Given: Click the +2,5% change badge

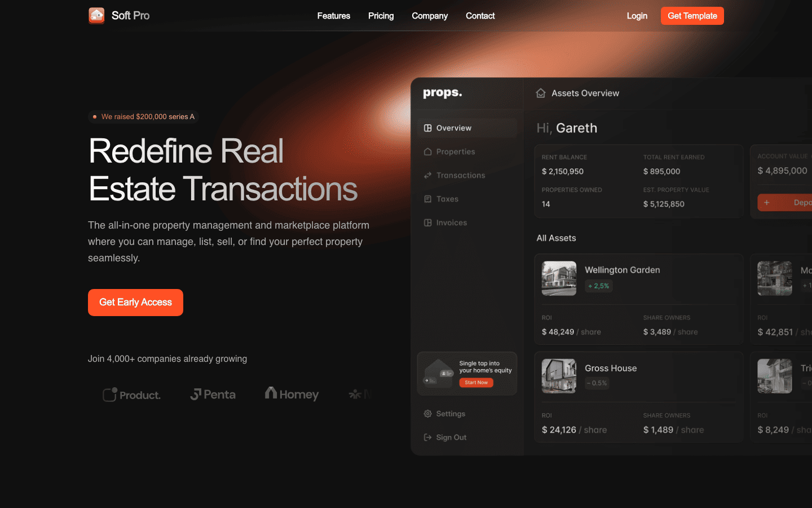Looking at the screenshot, I should pos(599,286).
